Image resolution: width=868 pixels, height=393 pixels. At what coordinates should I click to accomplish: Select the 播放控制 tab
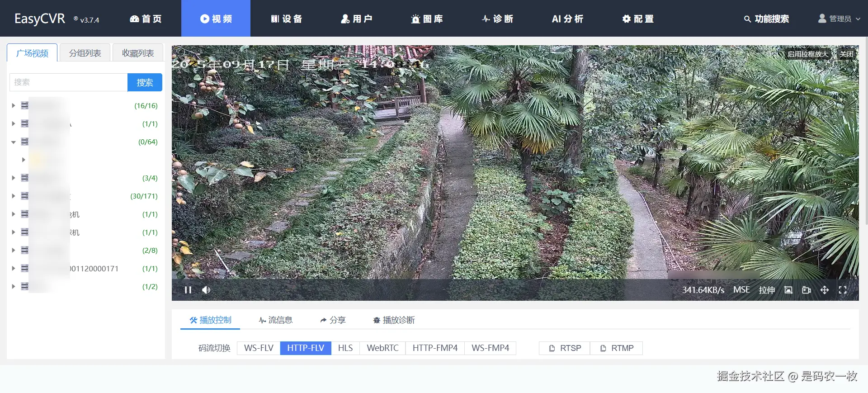(210, 320)
